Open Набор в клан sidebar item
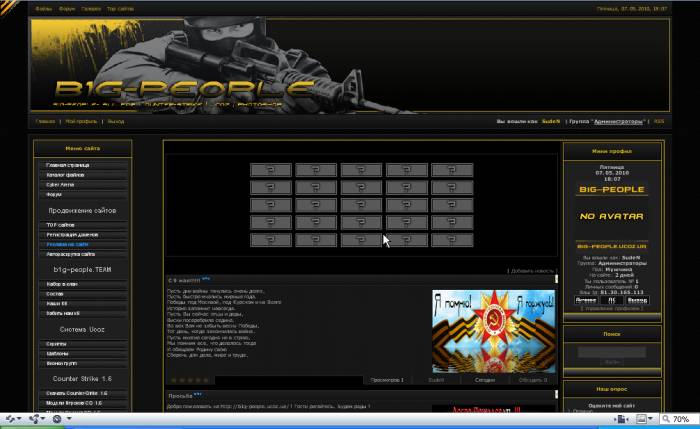Image resolution: width=700 pixels, height=429 pixels. [64, 285]
